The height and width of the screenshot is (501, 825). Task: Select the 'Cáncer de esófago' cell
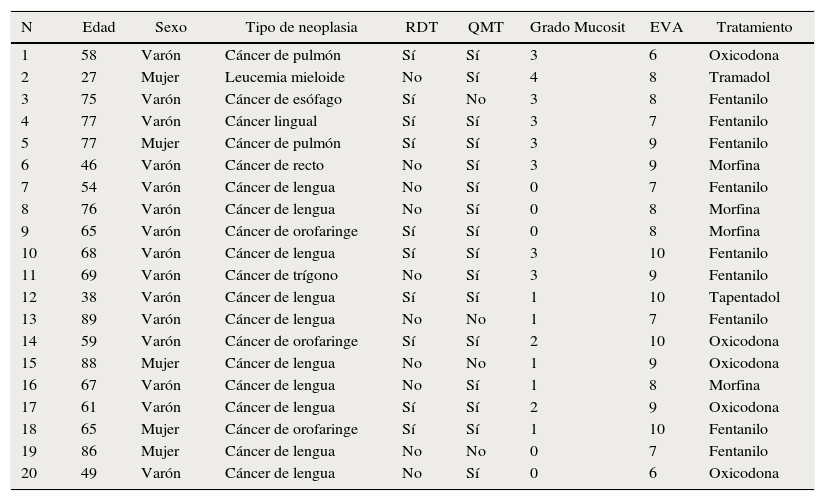[283, 99]
